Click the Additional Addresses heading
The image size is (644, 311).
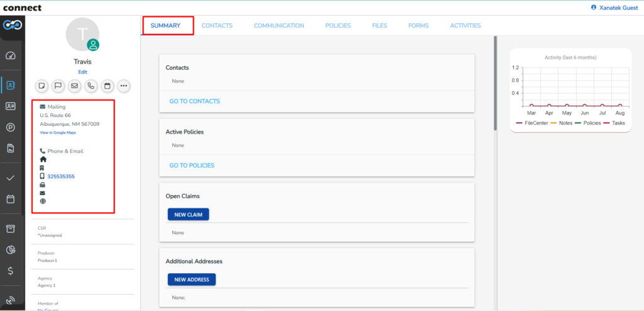(x=194, y=261)
